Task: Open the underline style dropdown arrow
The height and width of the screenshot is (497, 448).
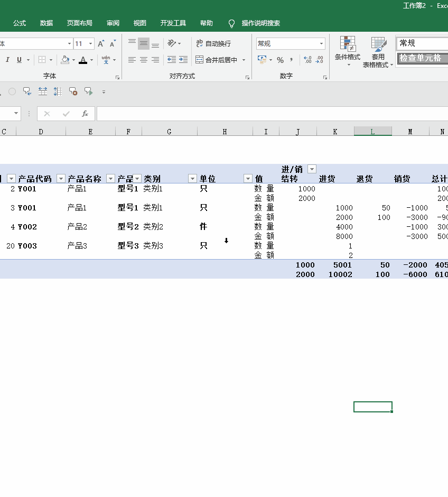Action: pos(28,60)
